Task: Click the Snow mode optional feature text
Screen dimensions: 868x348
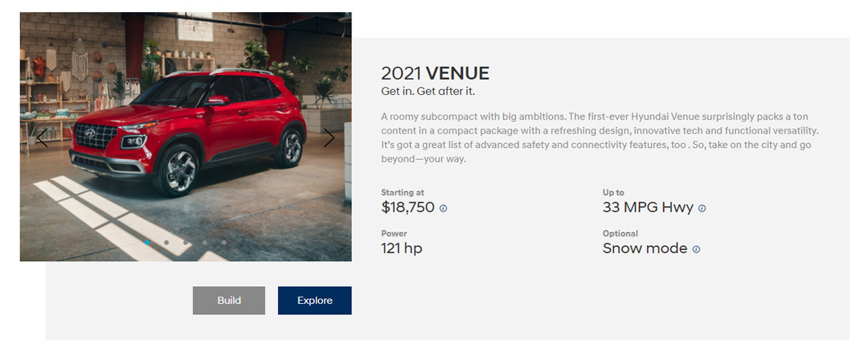Action: coord(645,248)
